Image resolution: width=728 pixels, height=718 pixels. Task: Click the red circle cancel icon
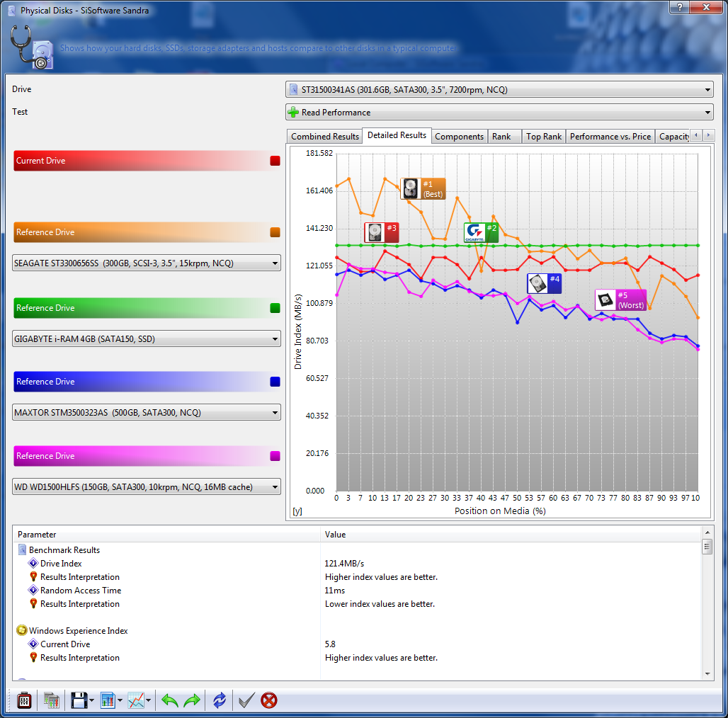[x=269, y=700]
